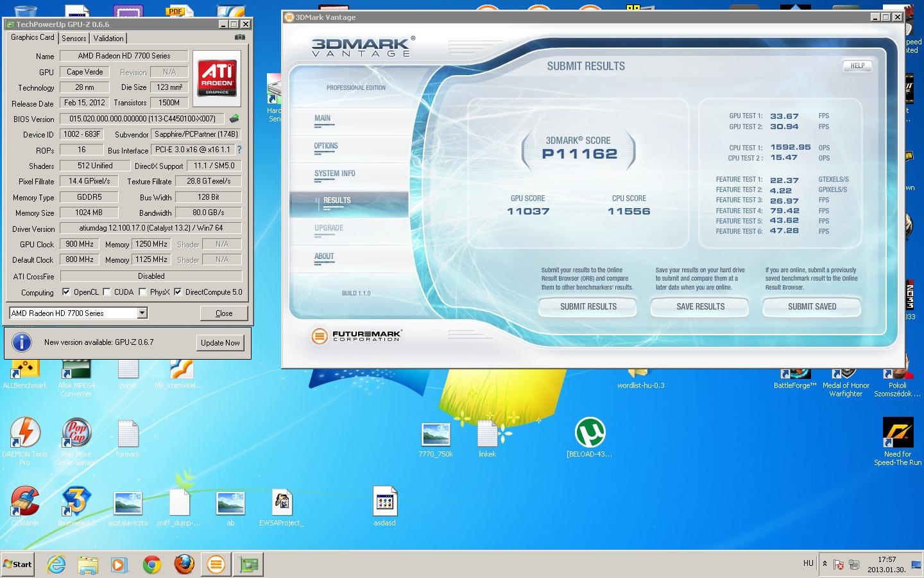Click Update Now for GPU-Z 0.6.7
This screenshot has height=578, width=924.
point(220,343)
